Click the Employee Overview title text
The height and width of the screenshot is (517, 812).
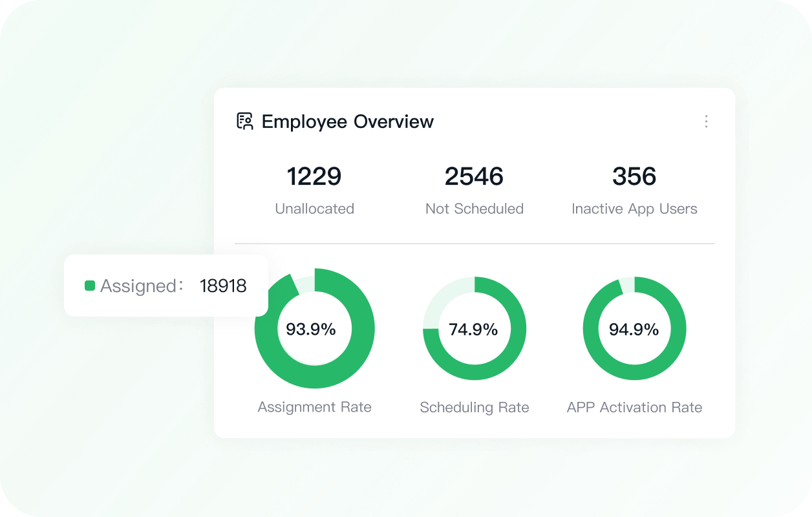pos(347,121)
